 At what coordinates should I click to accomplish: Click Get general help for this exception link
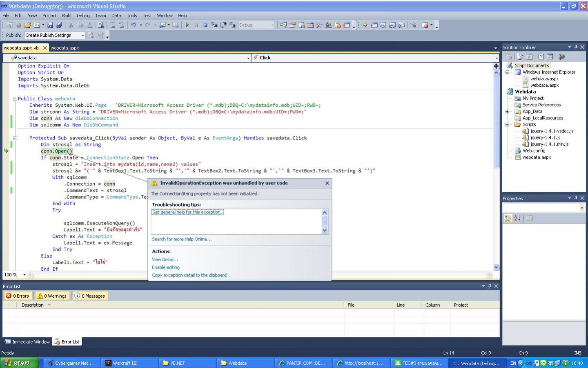tap(187, 212)
